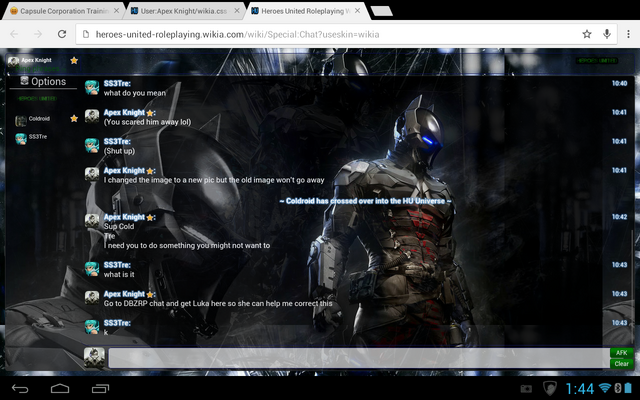Select the Heroes United Roleplaying tab
This screenshot has height=400, width=640.
pos(305,11)
